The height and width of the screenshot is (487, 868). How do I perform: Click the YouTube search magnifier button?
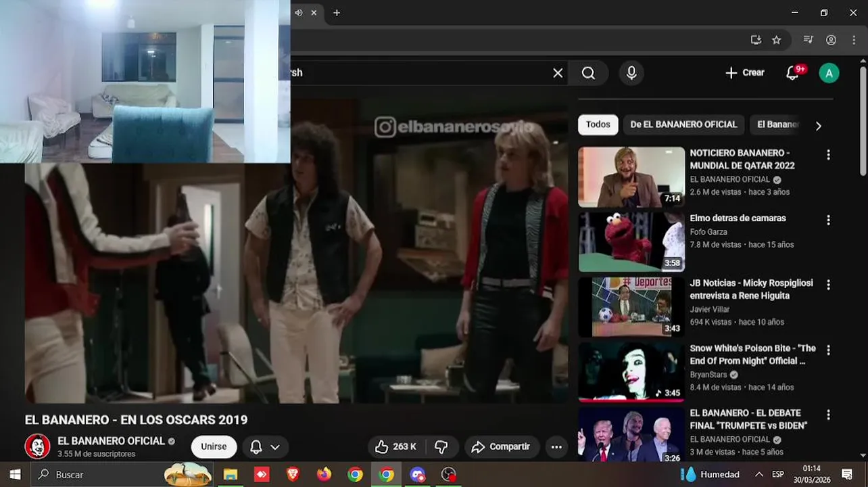589,73
